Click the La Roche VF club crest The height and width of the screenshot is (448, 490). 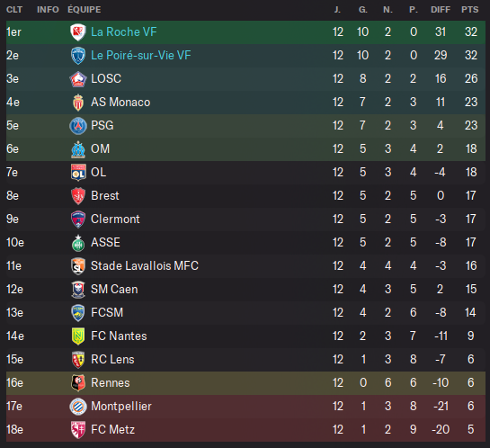[x=78, y=32]
